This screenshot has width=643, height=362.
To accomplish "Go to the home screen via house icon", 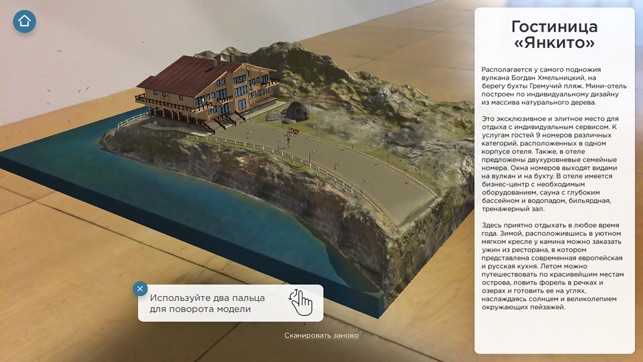I will click(24, 21).
